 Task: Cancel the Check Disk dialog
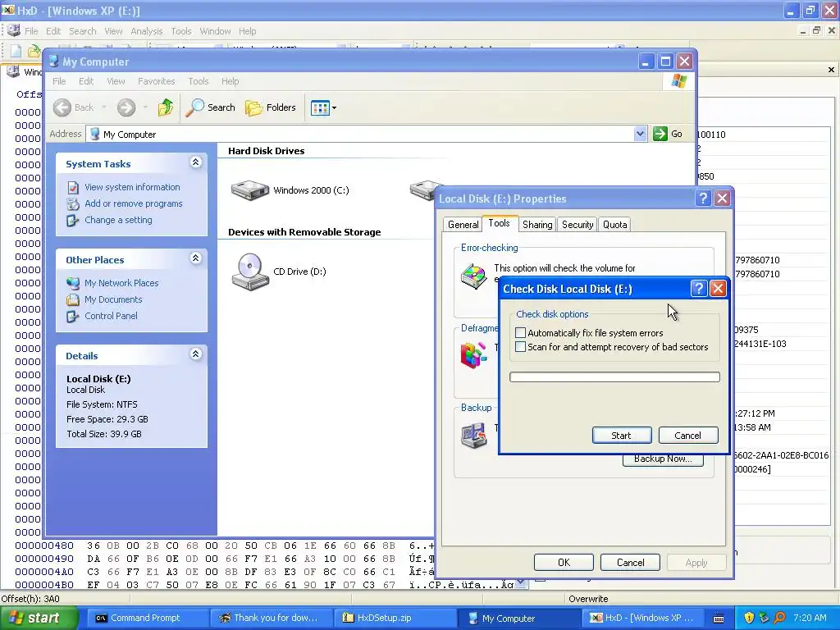point(688,436)
